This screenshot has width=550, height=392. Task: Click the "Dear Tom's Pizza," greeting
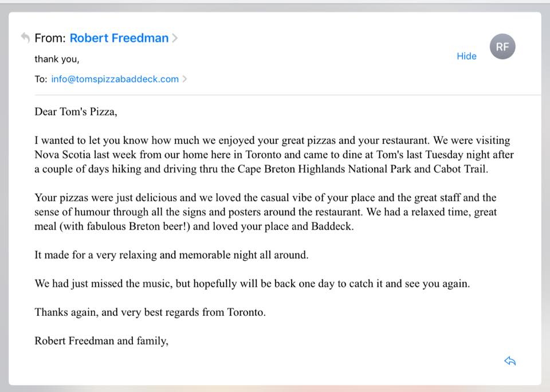(76, 112)
